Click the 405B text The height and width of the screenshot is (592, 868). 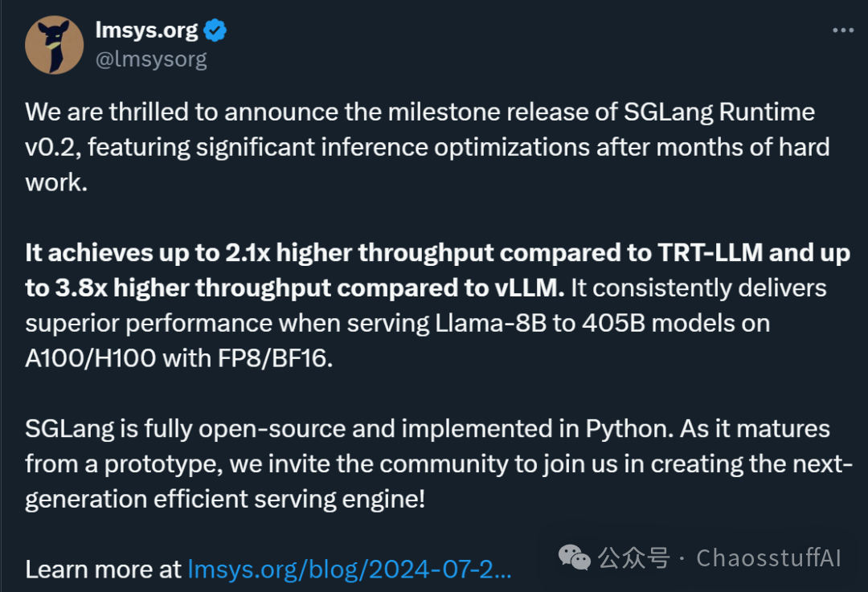point(613,324)
